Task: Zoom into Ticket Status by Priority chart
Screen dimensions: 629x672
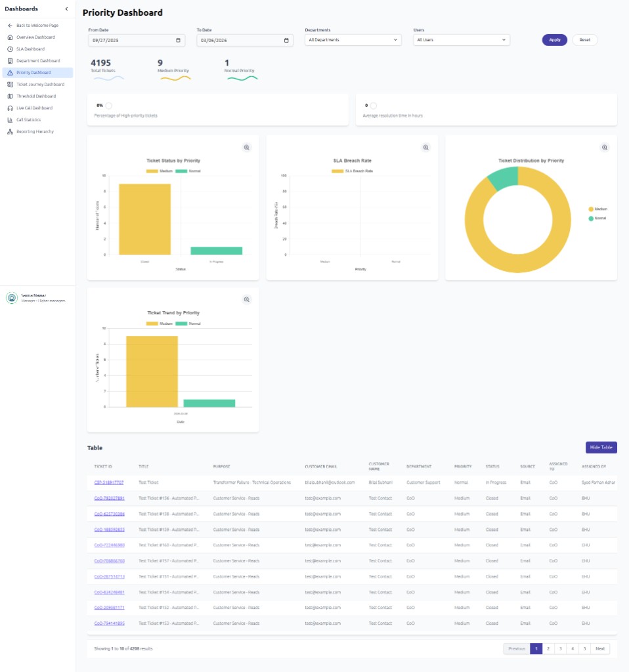Action: click(246, 148)
